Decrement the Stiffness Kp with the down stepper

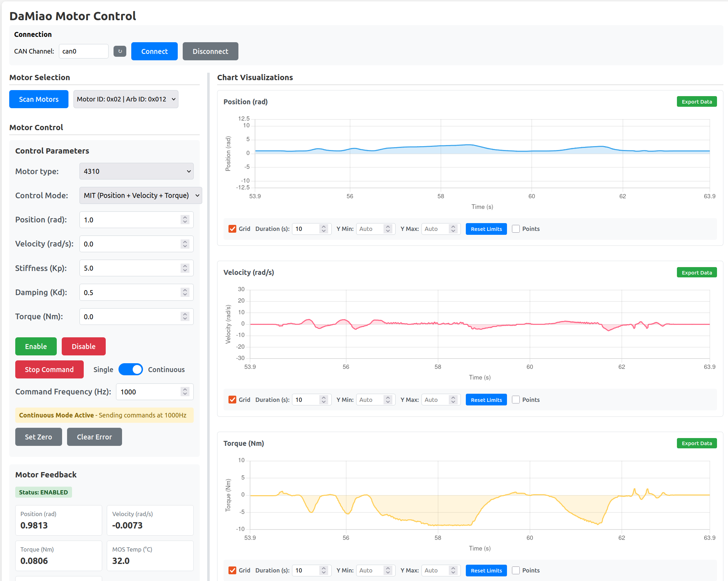point(185,270)
